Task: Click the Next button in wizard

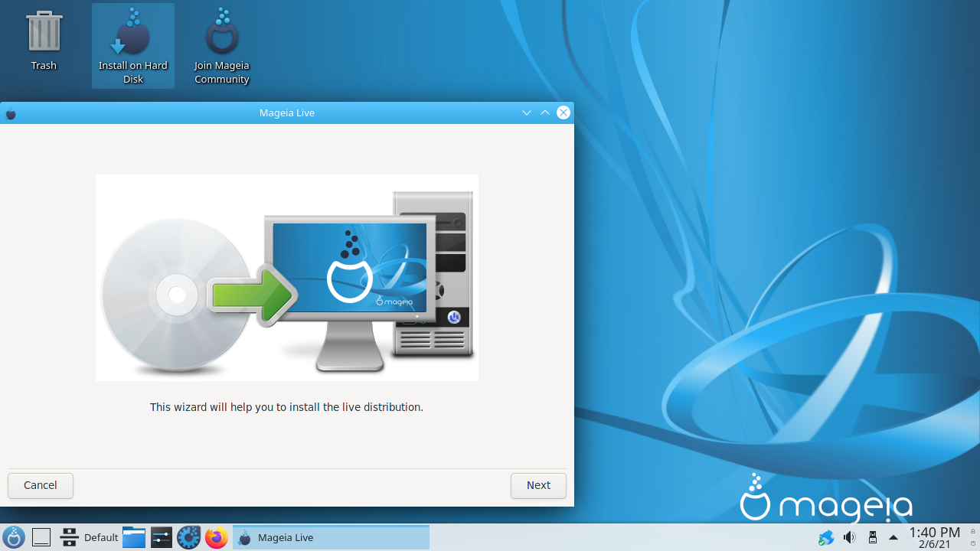Action: [538, 485]
